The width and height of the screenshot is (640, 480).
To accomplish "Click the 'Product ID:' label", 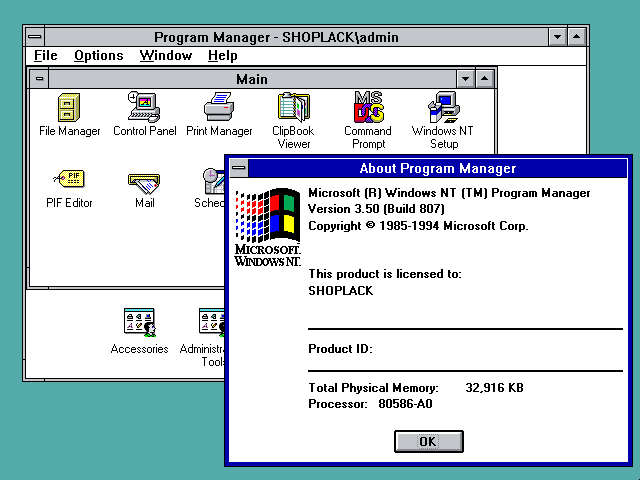I will point(340,349).
